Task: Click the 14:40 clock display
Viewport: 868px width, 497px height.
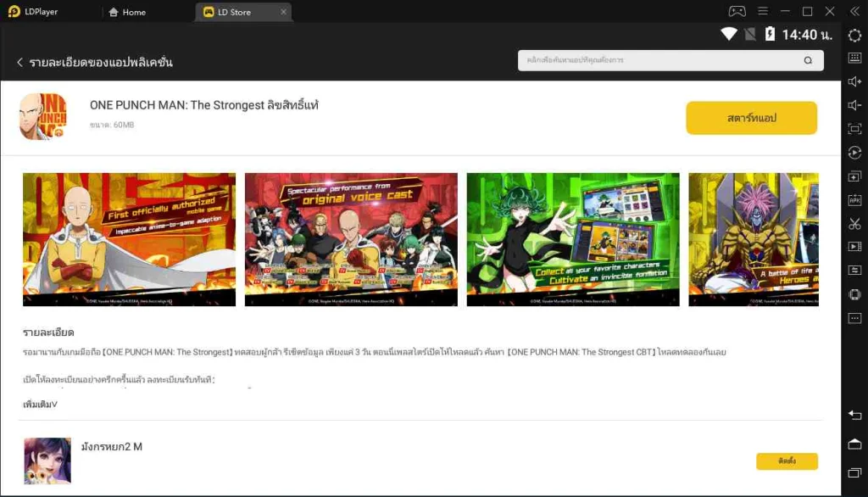Action: (x=807, y=35)
